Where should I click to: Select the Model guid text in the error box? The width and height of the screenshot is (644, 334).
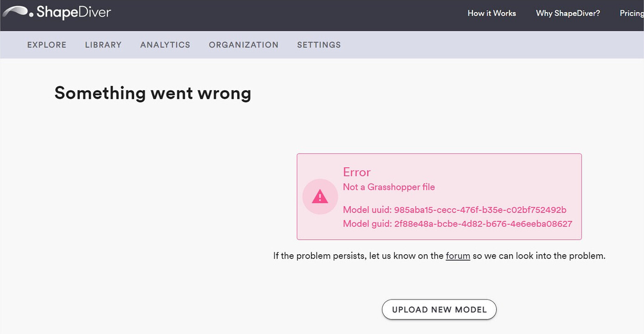pos(457,223)
